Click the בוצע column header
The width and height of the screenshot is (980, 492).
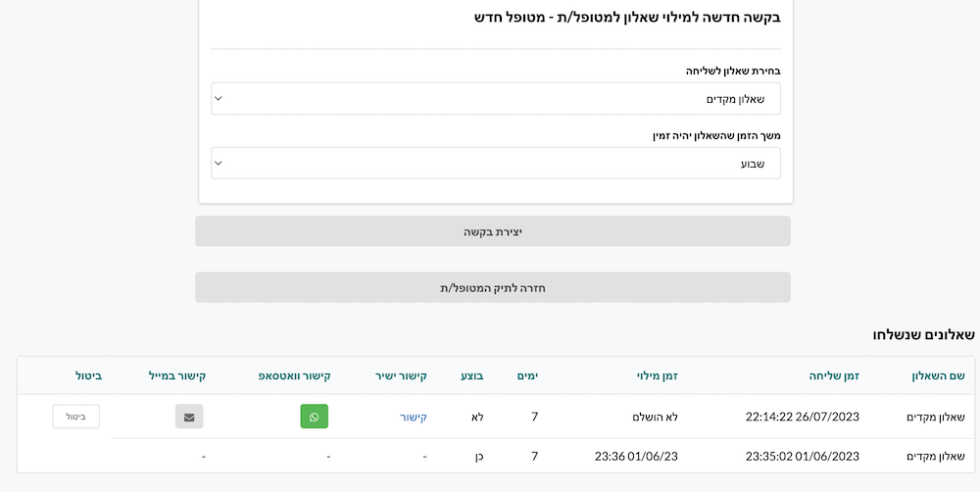tap(472, 375)
